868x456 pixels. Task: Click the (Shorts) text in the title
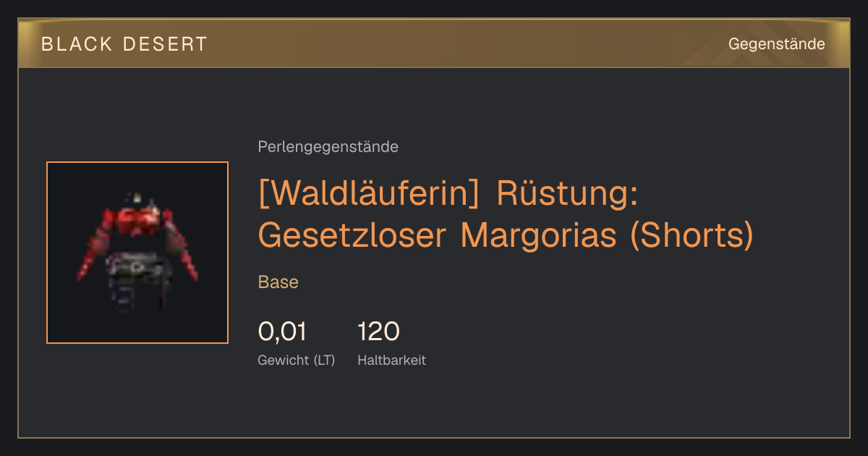point(692,235)
